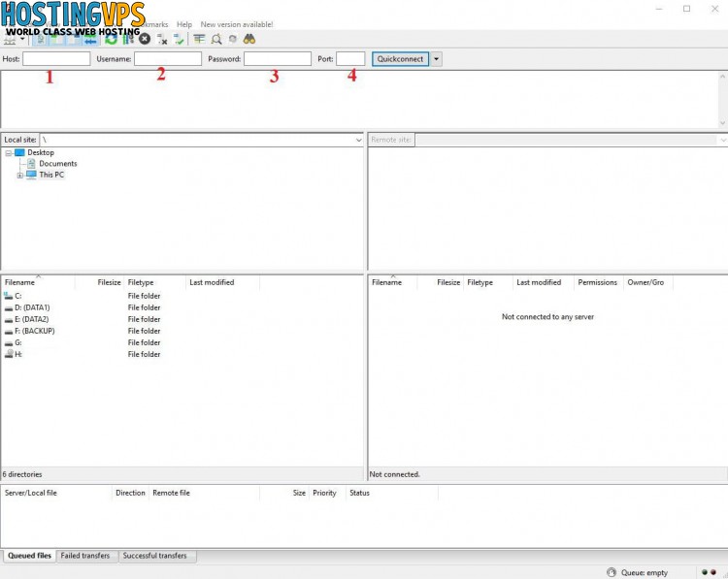Click the D: (DATA1) drive icon

coord(9,307)
